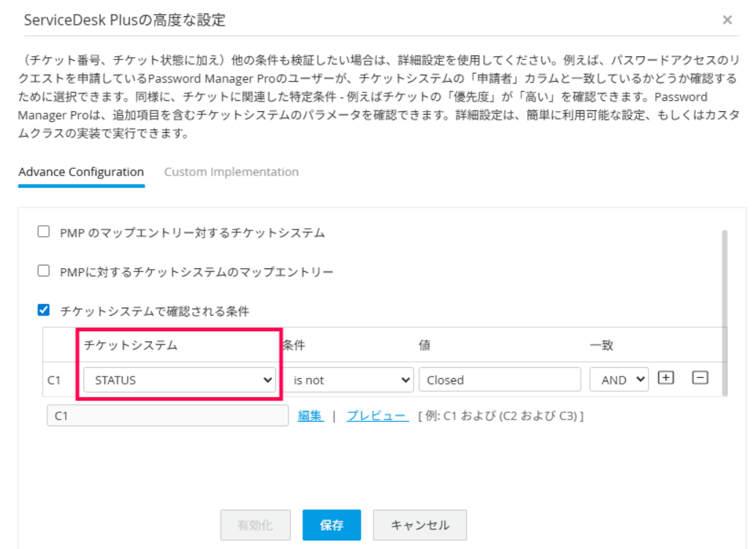
Task: Enable PMPのマップエントリー対するチケットシステム checkbox
Action: click(x=44, y=232)
